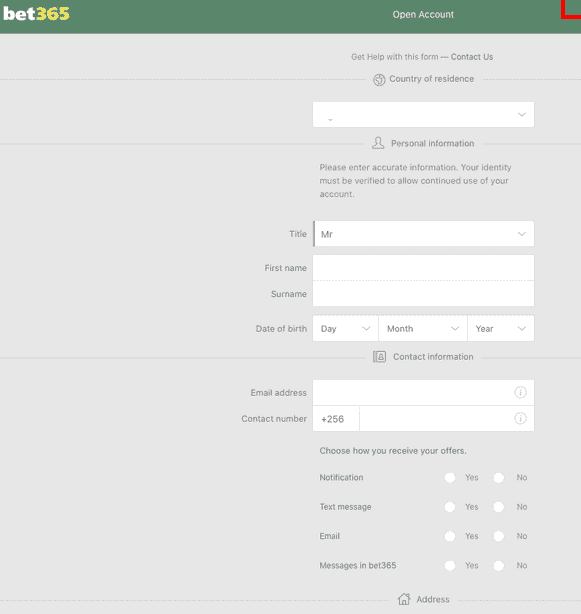581x614 pixels.
Task: Follow the Contact Us link
Action: pos(472,57)
